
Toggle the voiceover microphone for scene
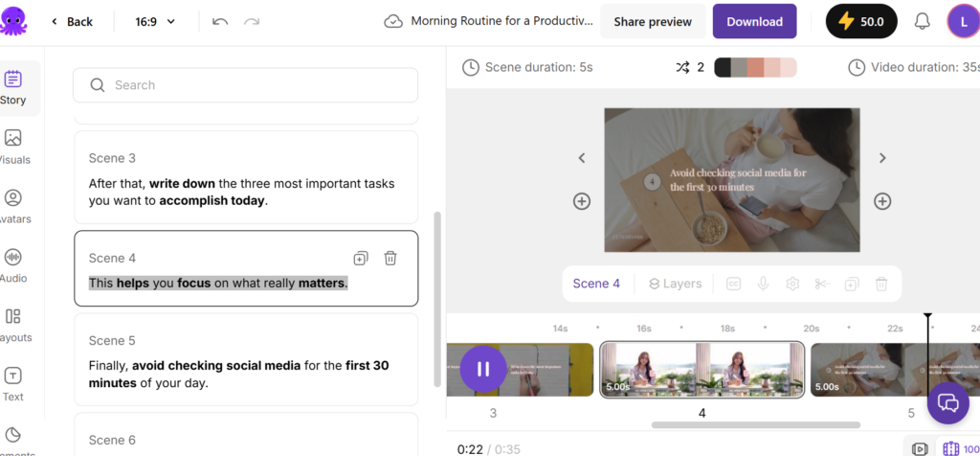pyautogui.click(x=764, y=284)
